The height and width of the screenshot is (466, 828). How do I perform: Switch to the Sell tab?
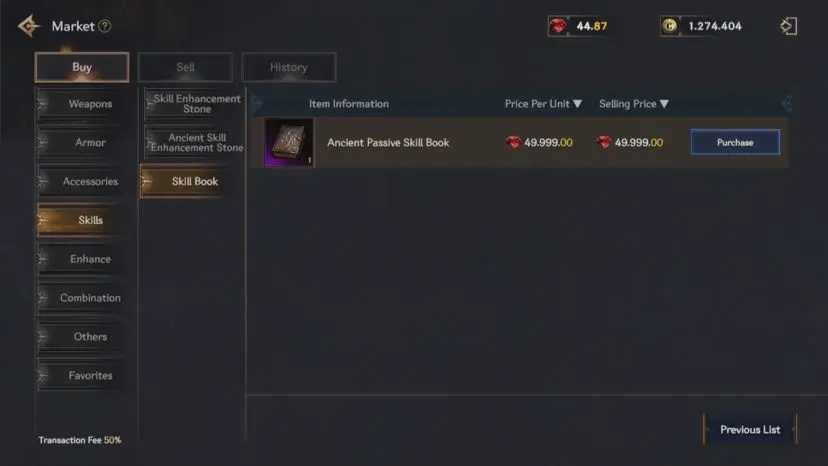pos(185,67)
